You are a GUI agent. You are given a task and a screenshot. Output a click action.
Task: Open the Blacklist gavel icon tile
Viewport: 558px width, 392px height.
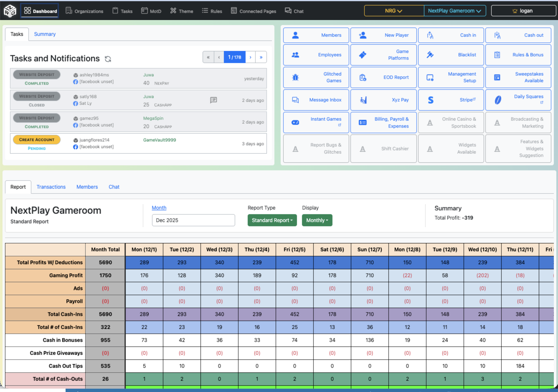(x=430, y=55)
